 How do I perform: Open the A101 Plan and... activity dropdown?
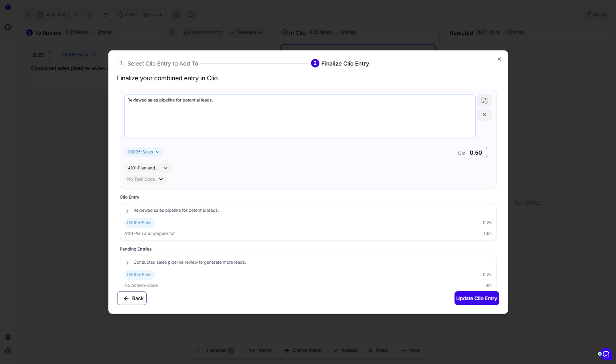pyautogui.click(x=148, y=168)
